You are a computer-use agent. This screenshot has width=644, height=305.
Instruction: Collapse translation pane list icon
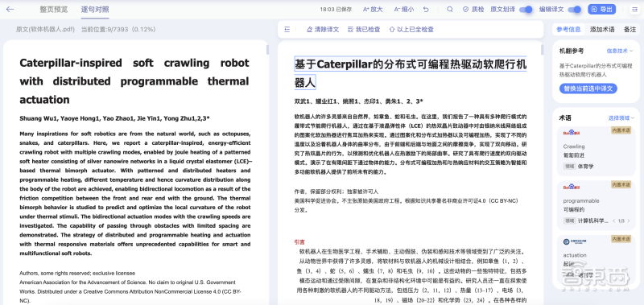(287, 30)
